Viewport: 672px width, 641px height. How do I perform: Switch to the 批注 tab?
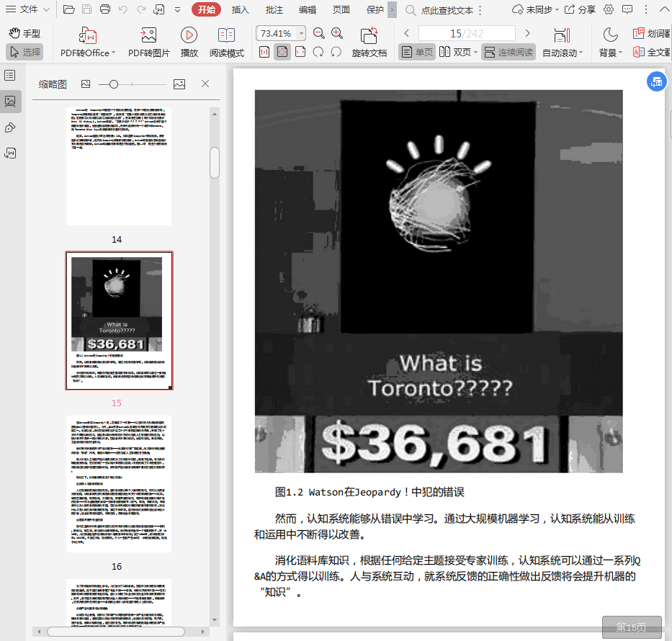tap(274, 9)
